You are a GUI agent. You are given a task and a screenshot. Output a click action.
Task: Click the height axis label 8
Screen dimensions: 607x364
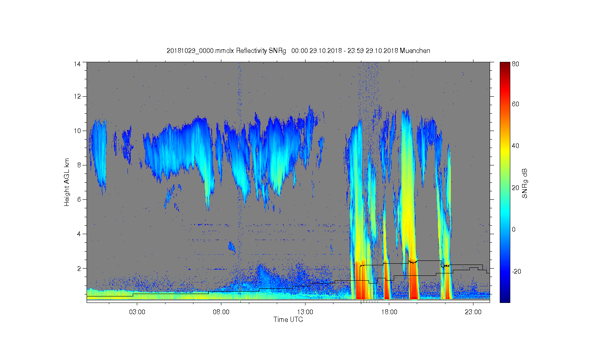tap(79, 165)
